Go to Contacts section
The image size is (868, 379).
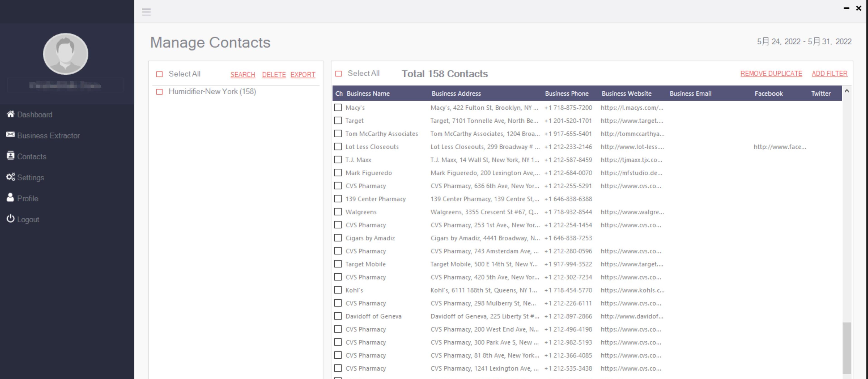point(32,157)
